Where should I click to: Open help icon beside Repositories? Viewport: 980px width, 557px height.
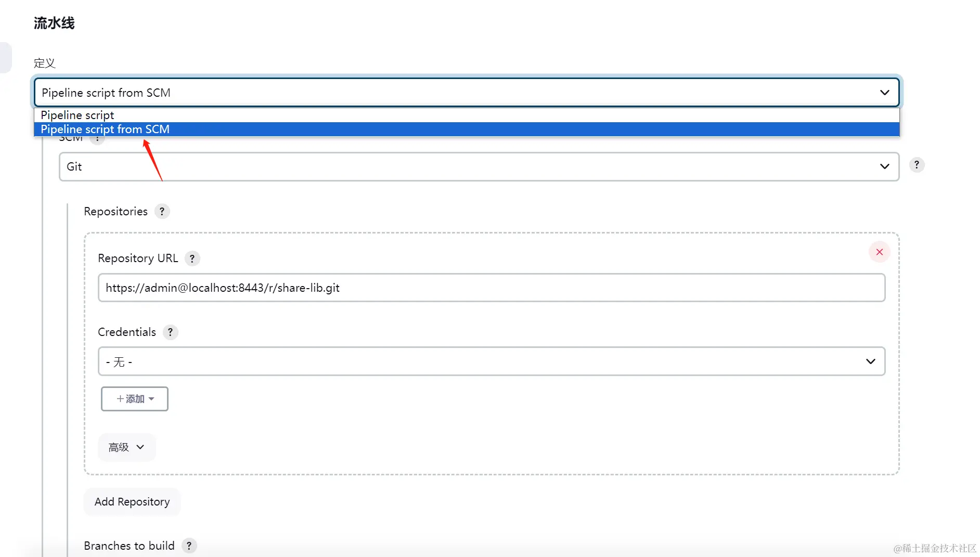[x=162, y=211]
